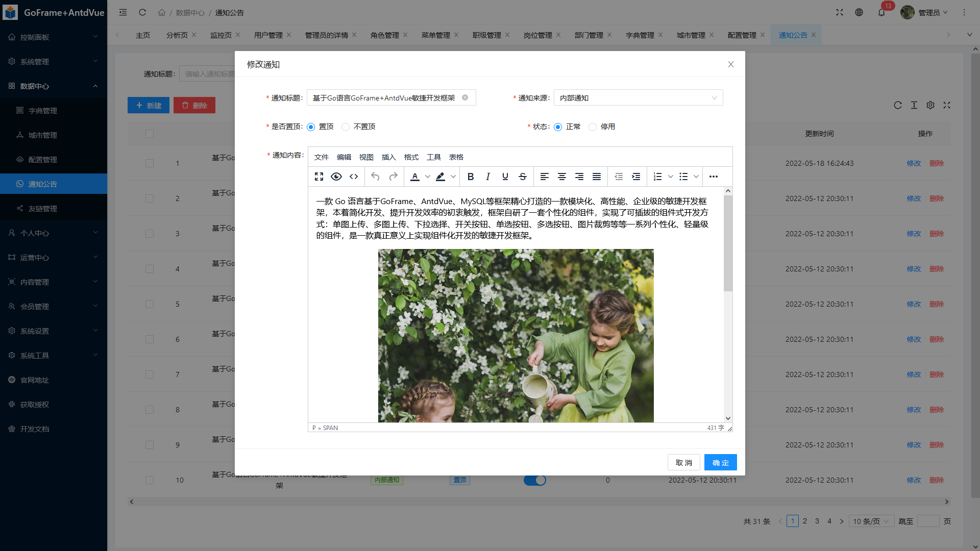Click the background highlight color icon
This screenshot has width=980, height=551.
point(440,177)
